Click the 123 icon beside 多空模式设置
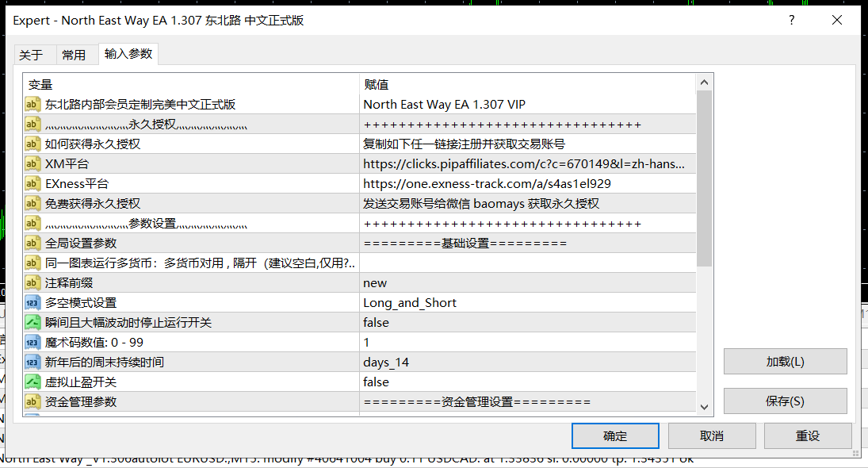 (33, 303)
